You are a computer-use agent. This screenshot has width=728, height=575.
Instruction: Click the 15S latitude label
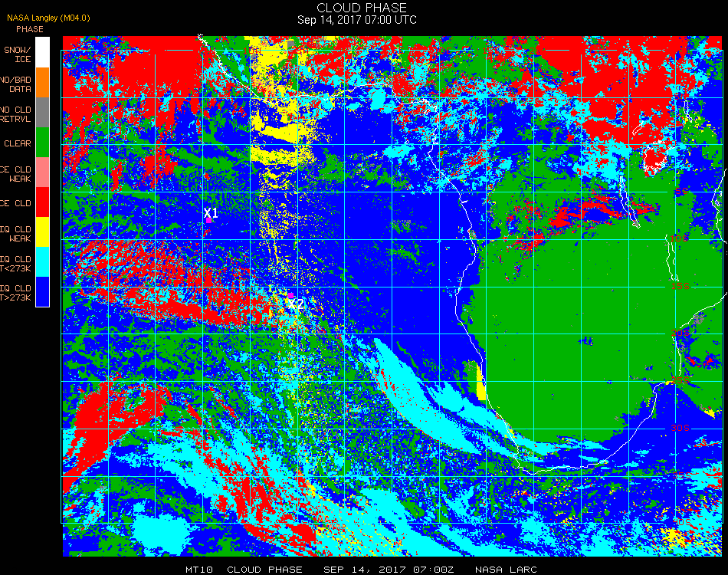pyautogui.click(x=680, y=286)
